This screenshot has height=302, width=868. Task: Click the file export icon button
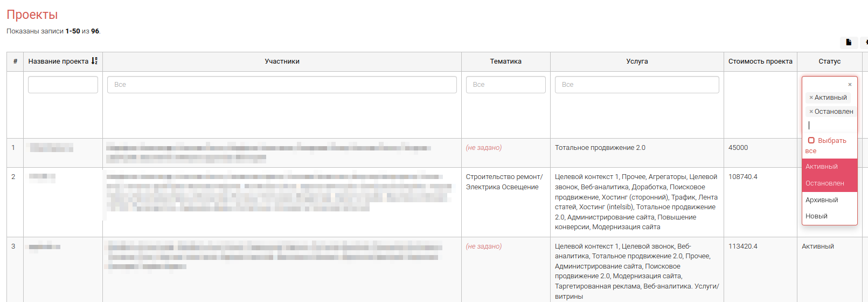849,42
